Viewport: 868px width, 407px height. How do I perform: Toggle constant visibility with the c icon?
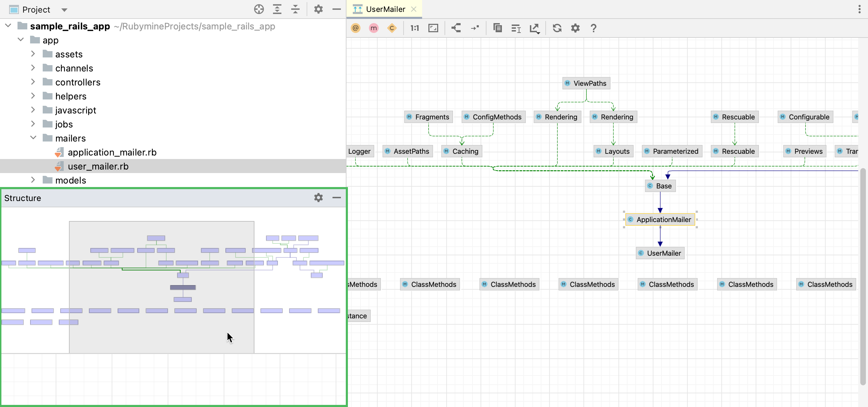[392, 28]
